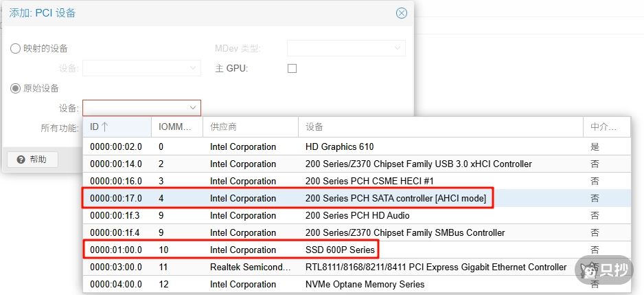Toggle the 主 GPU checkbox
This screenshot has width=644, height=295.
coord(292,69)
